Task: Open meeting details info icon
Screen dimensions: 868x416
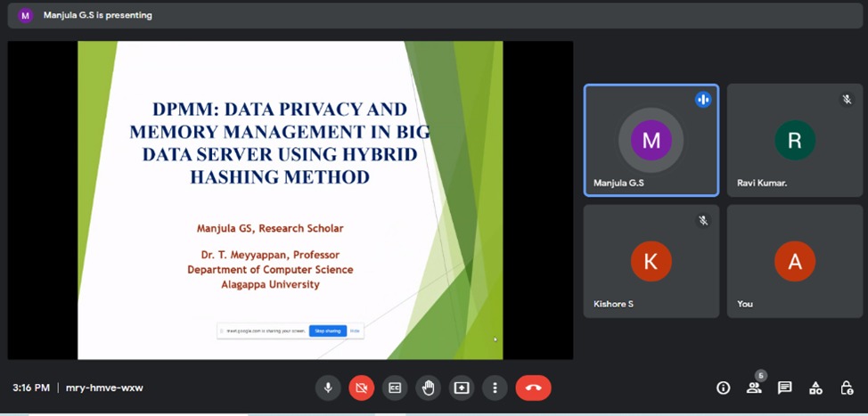Action: click(723, 387)
